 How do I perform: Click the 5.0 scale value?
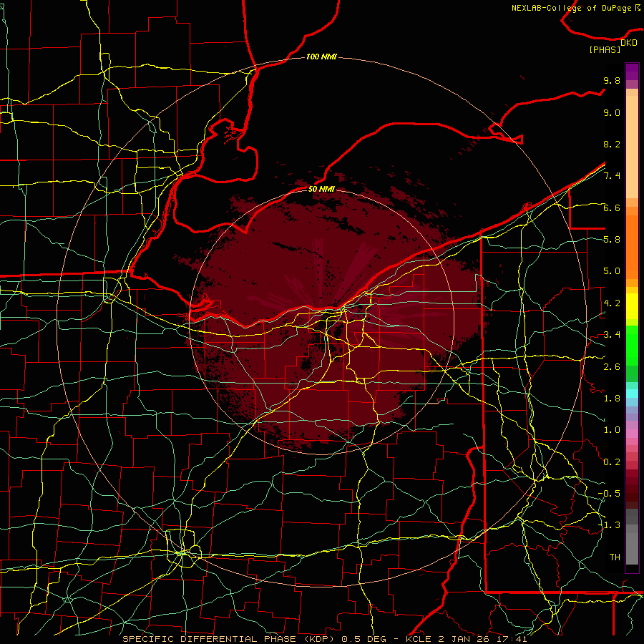[612, 271]
